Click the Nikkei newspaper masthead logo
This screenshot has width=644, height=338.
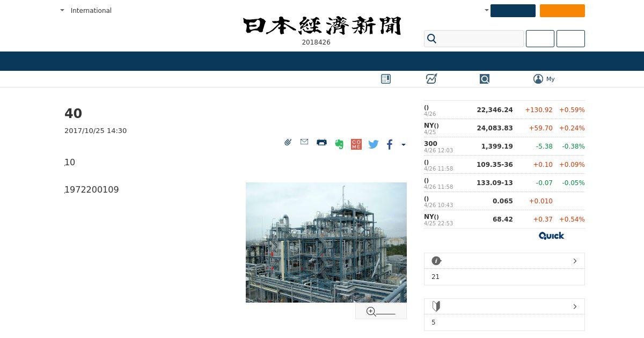pos(322,26)
